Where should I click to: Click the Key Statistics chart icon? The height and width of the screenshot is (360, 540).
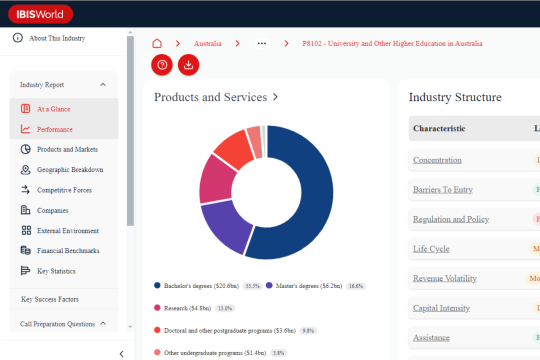pyautogui.click(x=25, y=271)
